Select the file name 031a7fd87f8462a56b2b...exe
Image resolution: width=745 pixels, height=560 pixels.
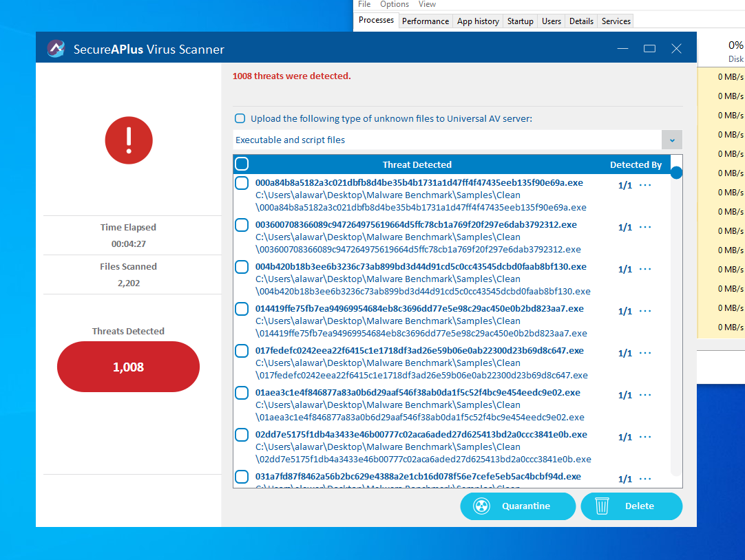pos(418,477)
